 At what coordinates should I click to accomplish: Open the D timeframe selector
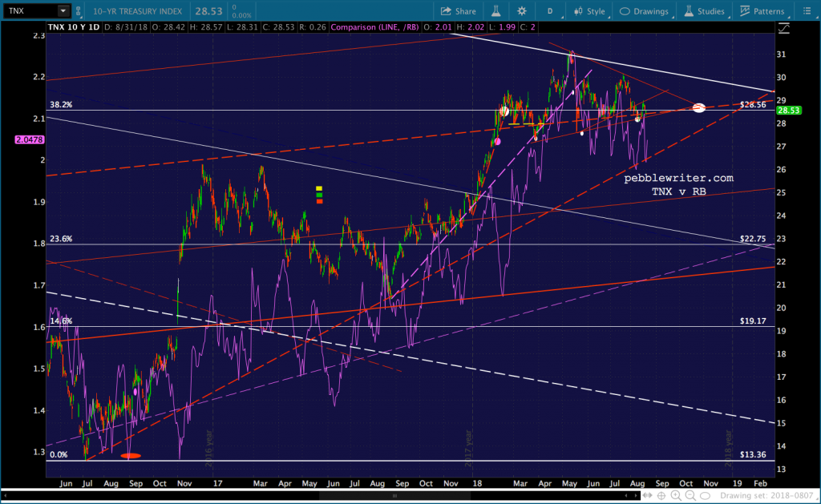(x=549, y=11)
